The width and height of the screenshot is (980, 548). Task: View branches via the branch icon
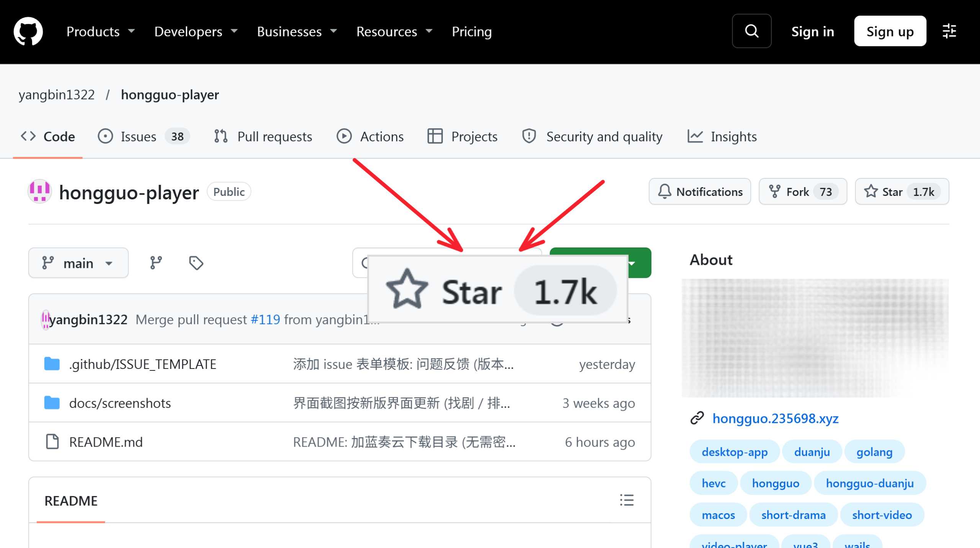[x=156, y=263]
